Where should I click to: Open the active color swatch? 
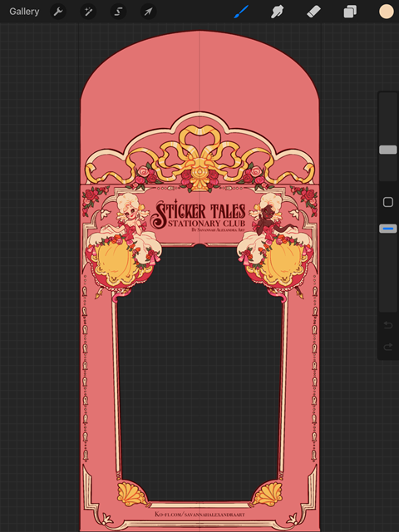[386, 12]
